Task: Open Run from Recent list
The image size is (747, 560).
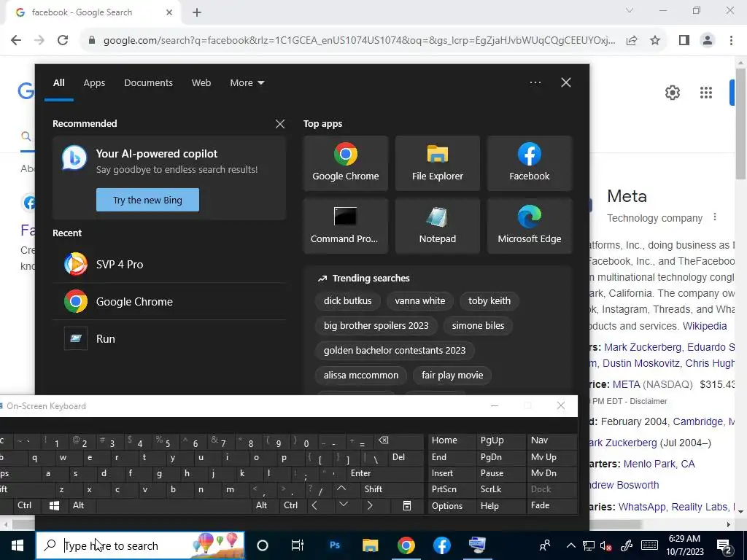Action: (x=169, y=338)
